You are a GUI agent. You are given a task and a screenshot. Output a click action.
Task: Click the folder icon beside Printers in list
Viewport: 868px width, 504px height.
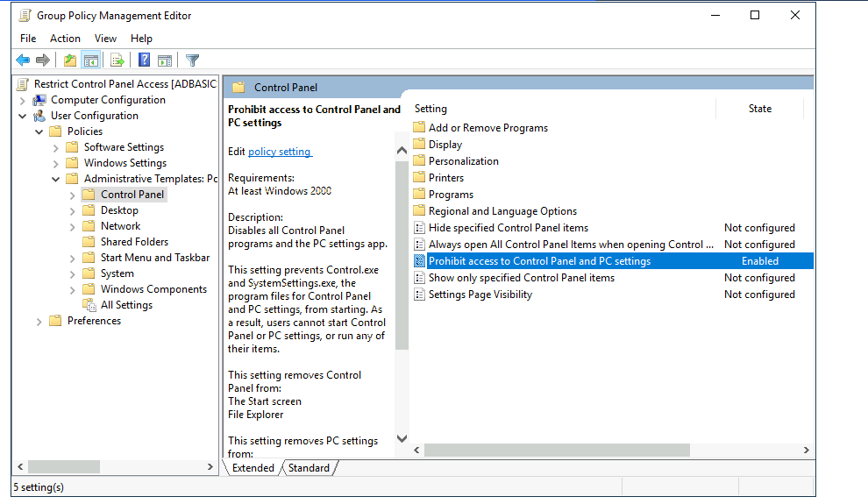point(419,177)
